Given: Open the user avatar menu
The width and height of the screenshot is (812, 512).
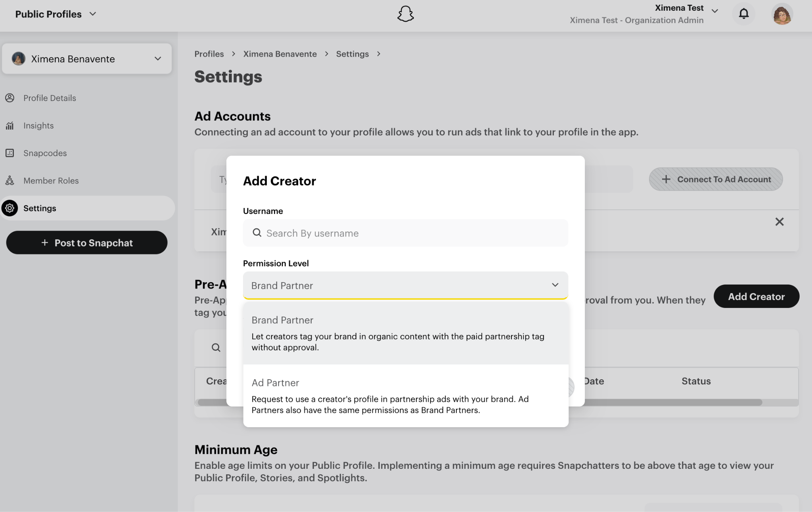Looking at the screenshot, I should click(782, 14).
